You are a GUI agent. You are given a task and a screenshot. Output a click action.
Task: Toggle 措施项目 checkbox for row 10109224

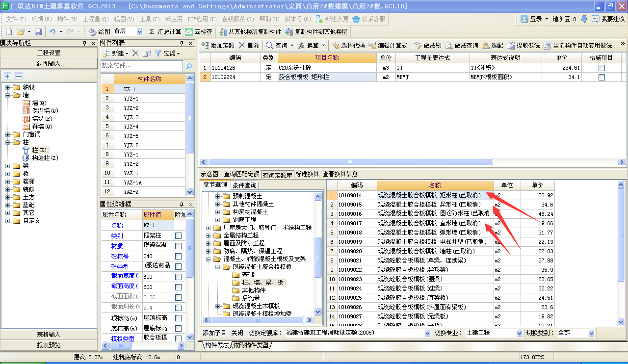coord(602,77)
